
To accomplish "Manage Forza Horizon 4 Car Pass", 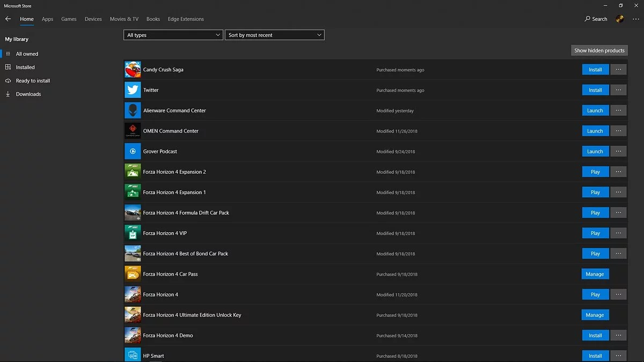I will (595, 274).
